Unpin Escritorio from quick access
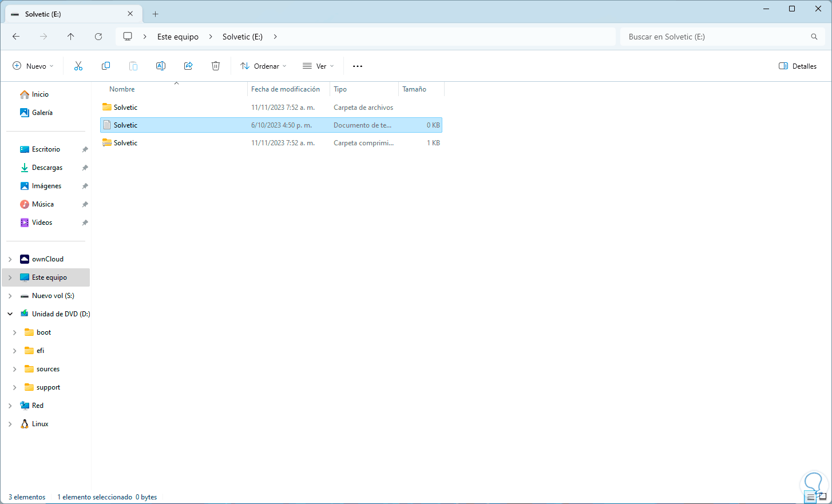The height and width of the screenshot is (504, 832). click(x=85, y=149)
